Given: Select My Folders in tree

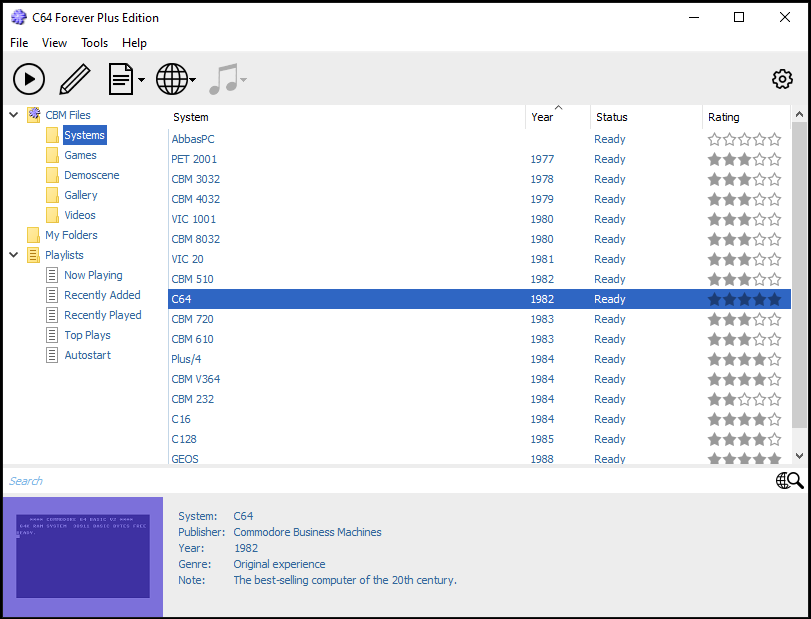Looking at the screenshot, I should pyautogui.click(x=71, y=235).
